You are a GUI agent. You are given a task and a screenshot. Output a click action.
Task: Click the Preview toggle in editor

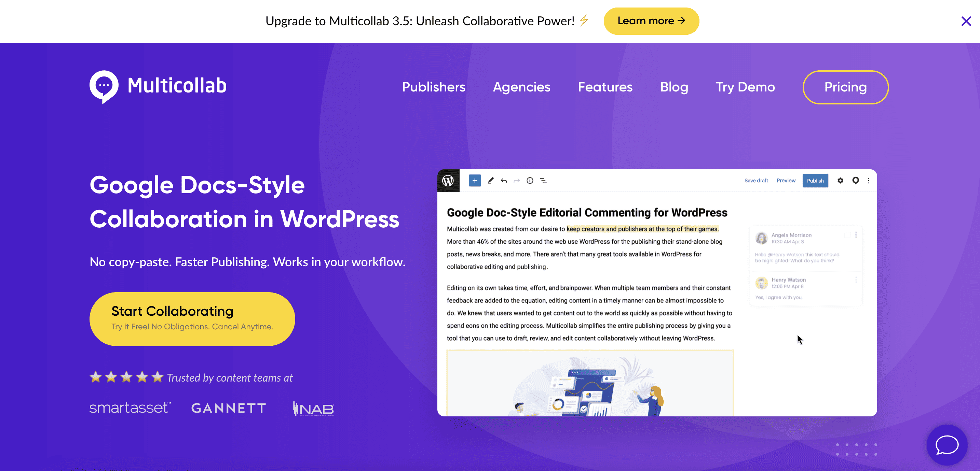(786, 181)
